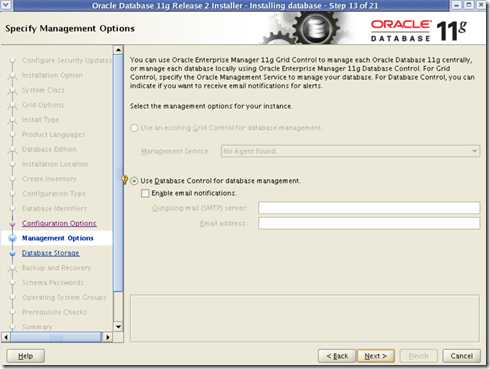
Task: Click the Installation Option step
Action: click(x=52, y=75)
